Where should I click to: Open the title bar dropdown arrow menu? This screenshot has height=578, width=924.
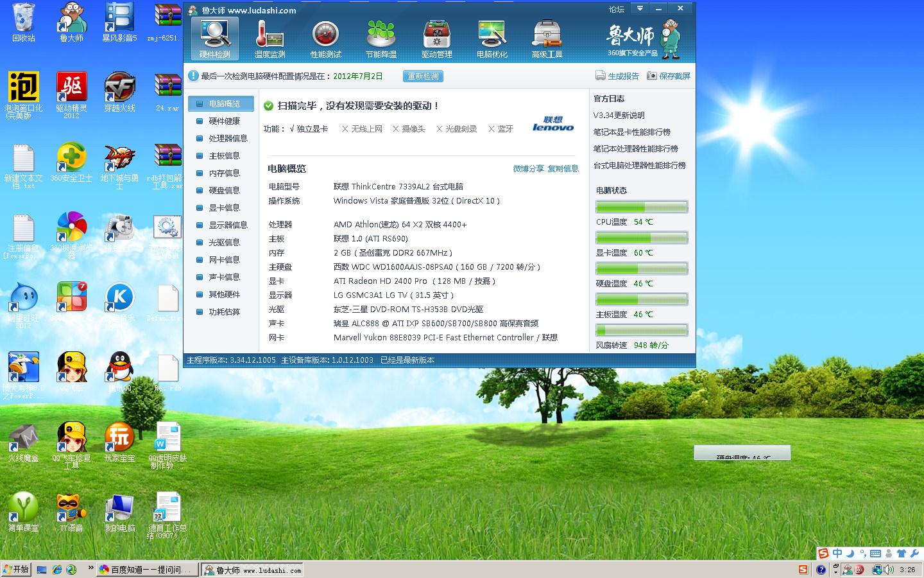[640, 8]
